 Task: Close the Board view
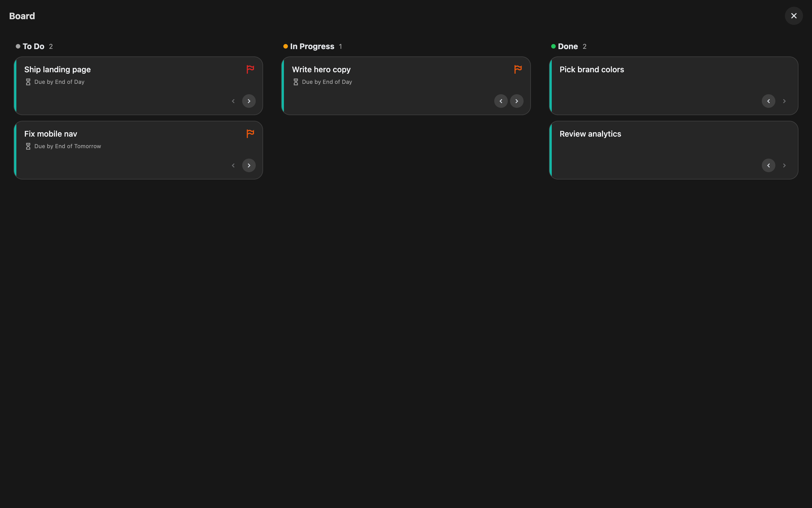[x=794, y=16]
